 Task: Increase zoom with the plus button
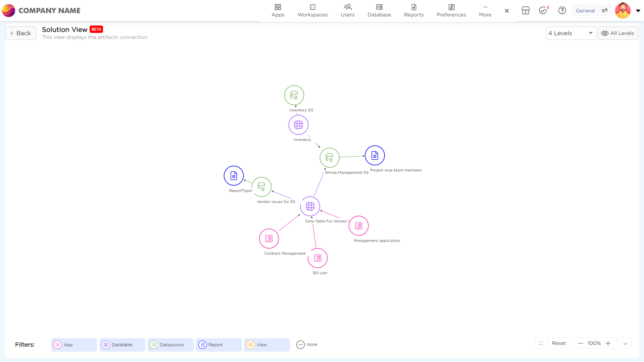click(x=608, y=343)
